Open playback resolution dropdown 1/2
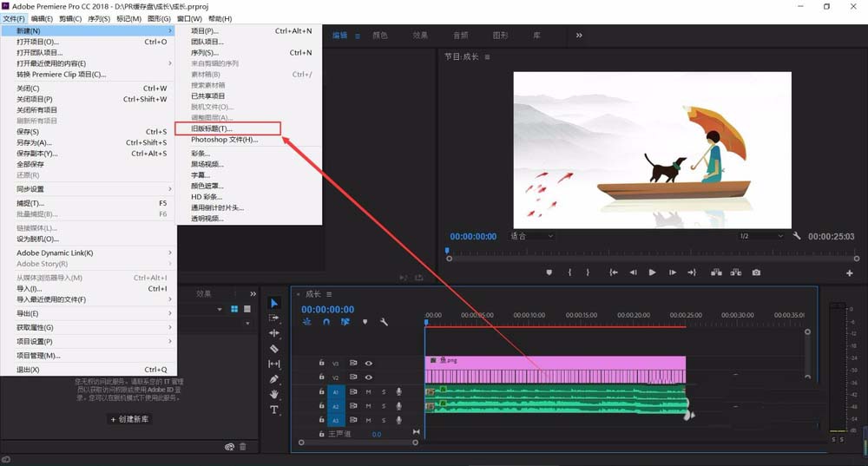The width and height of the screenshot is (868, 466). point(761,236)
